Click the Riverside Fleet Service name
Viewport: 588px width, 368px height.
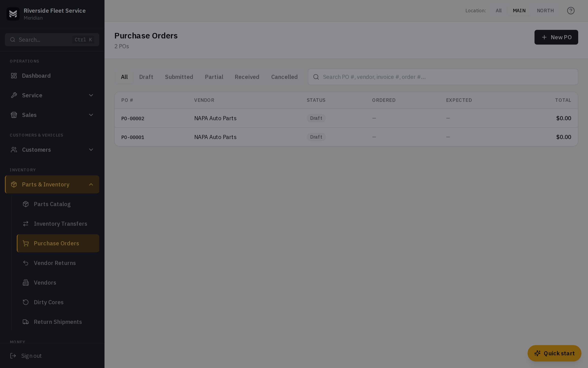coord(55,11)
